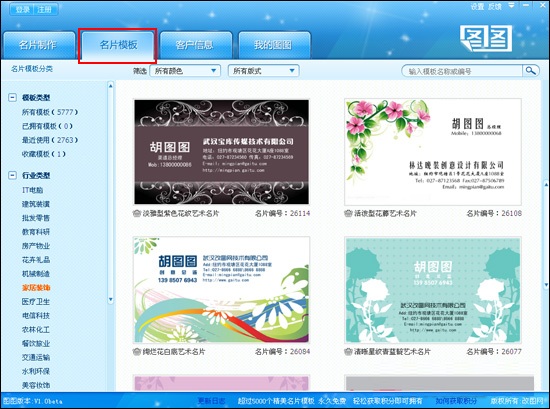Open the purple floral card template 26114

pyautogui.click(x=221, y=152)
